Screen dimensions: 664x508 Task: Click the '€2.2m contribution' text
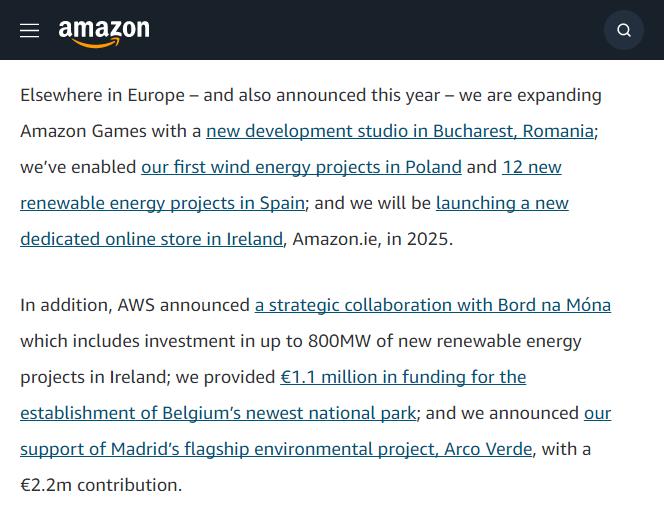(x=101, y=485)
